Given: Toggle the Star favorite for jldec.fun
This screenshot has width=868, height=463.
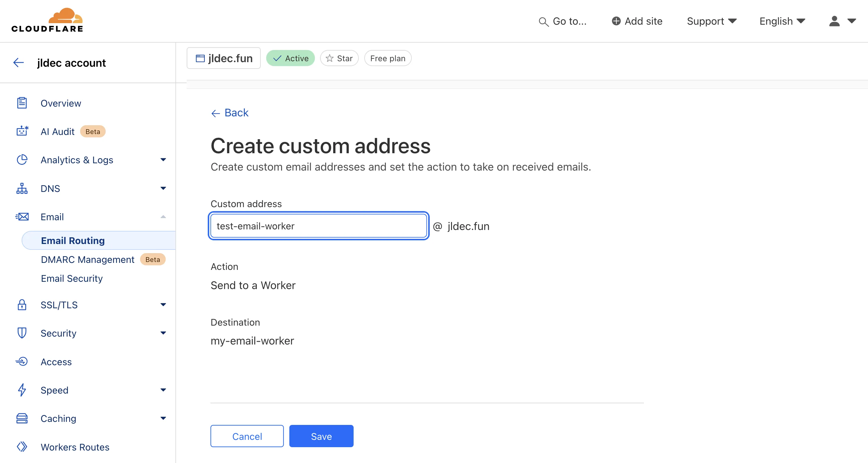Looking at the screenshot, I should click(339, 58).
